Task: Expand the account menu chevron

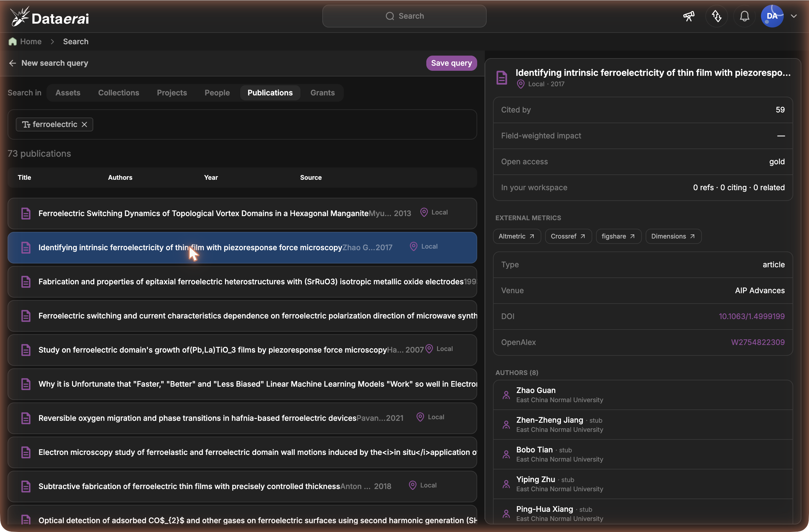Action: click(794, 16)
